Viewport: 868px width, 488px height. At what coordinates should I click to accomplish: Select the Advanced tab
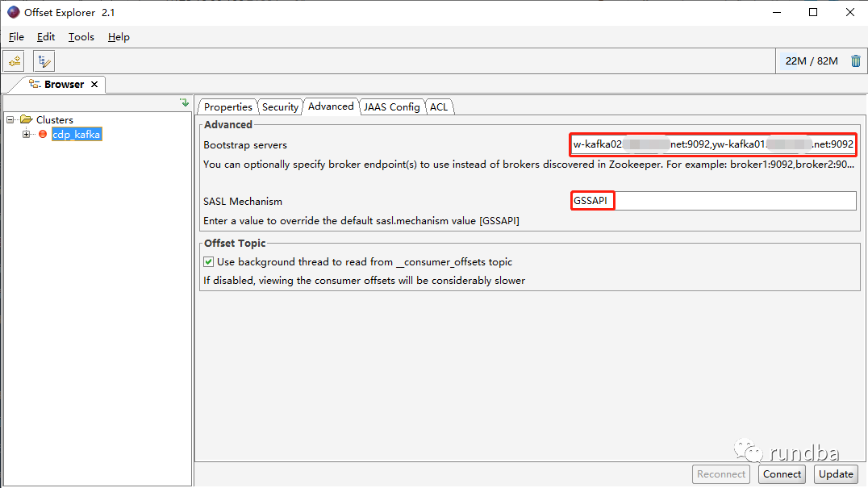(x=331, y=106)
